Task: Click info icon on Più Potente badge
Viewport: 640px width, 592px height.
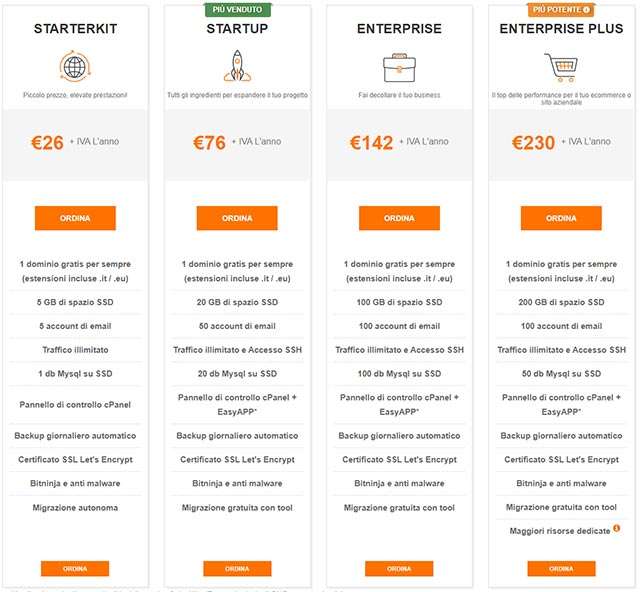Action: 586,10
